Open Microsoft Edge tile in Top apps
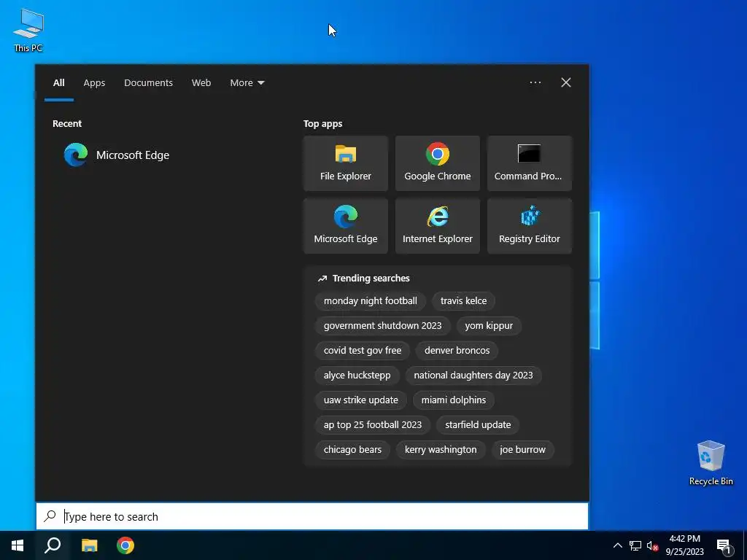 coord(345,226)
